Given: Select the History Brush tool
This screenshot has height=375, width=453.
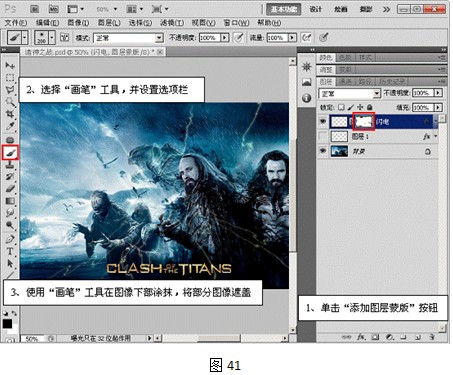Looking at the screenshot, I should tap(10, 176).
